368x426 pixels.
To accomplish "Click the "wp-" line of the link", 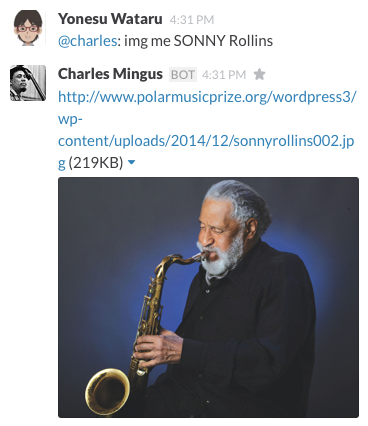I will 70,119.
